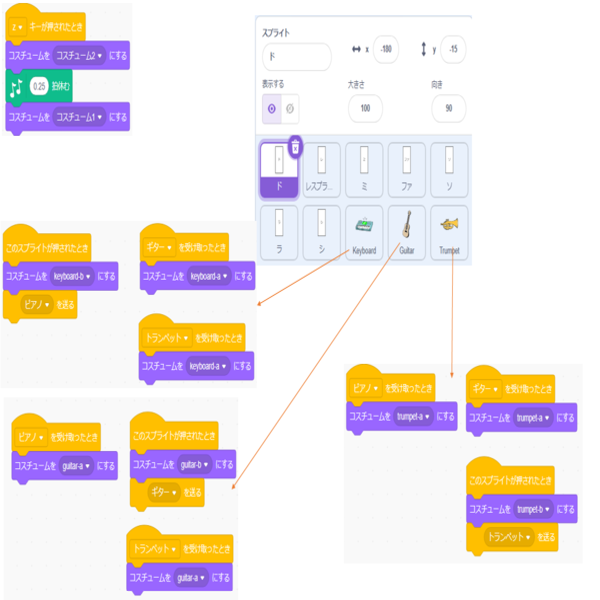
Task: Click the vertical arrows icon beside y
Action: pos(423,49)
